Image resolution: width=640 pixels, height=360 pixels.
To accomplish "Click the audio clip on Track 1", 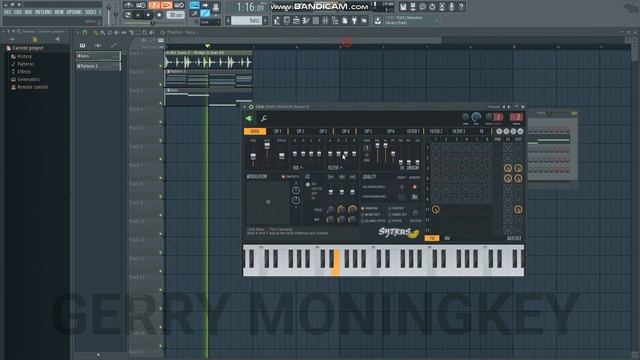I will (x=208, y=60).
